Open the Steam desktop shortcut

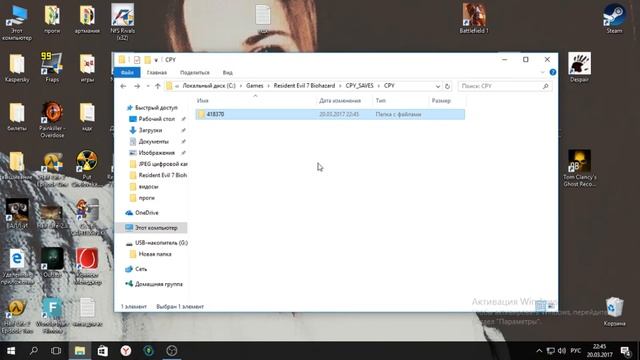point(614,18)
